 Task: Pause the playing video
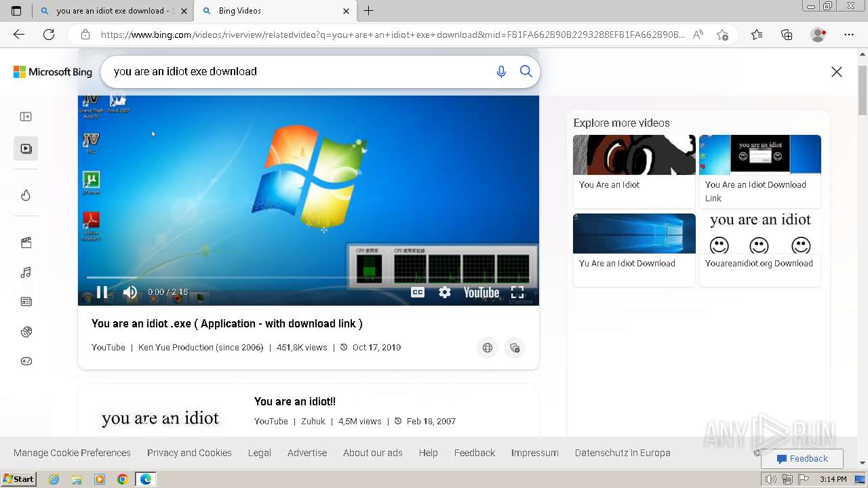(102, 292)
